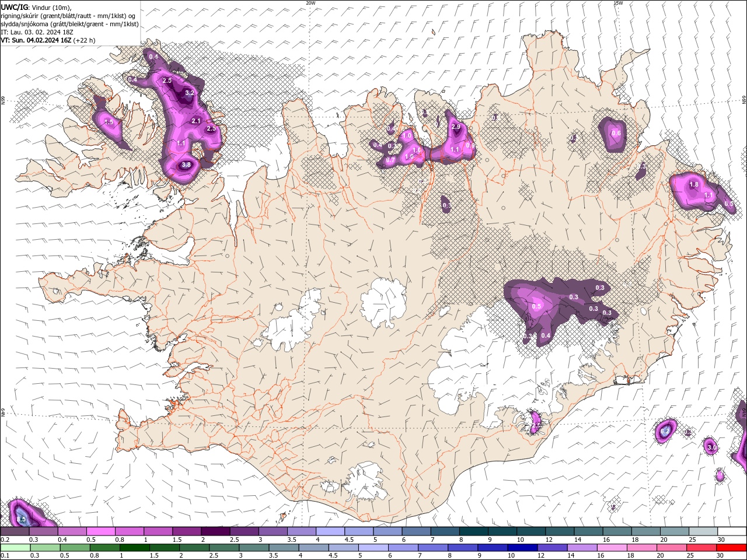This screenshot has height=560, width=747.
Task: Select upper legend swatch between 1 and 1.5
Action: 158,531
